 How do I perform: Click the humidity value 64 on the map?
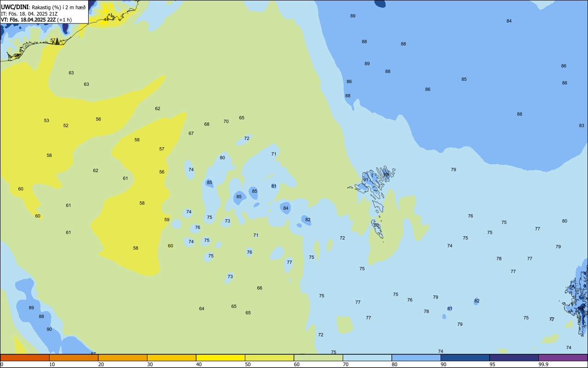point(202,309)
